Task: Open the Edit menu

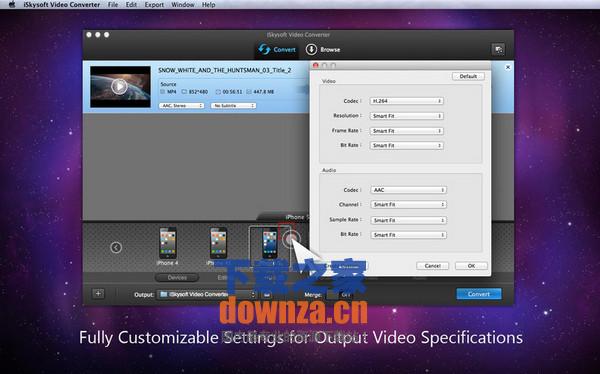Action: 131,5
